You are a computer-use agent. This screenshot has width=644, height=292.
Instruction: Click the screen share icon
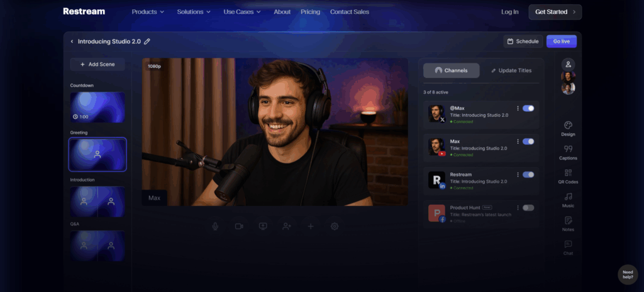(263, 227)
